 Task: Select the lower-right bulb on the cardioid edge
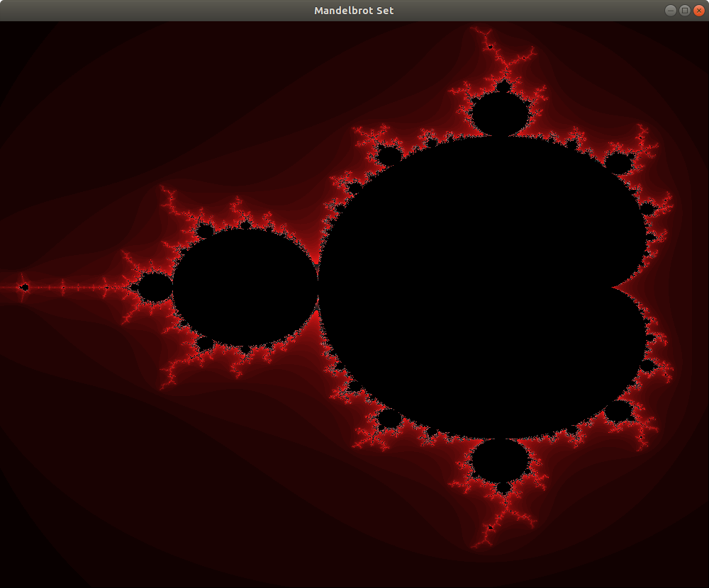coord(618,410)
